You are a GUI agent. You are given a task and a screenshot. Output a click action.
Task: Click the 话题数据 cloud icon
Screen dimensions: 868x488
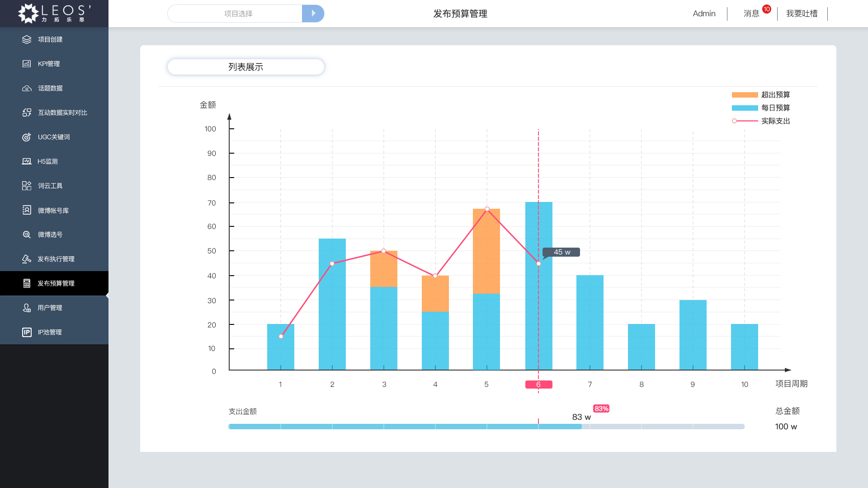pos(27,88)
